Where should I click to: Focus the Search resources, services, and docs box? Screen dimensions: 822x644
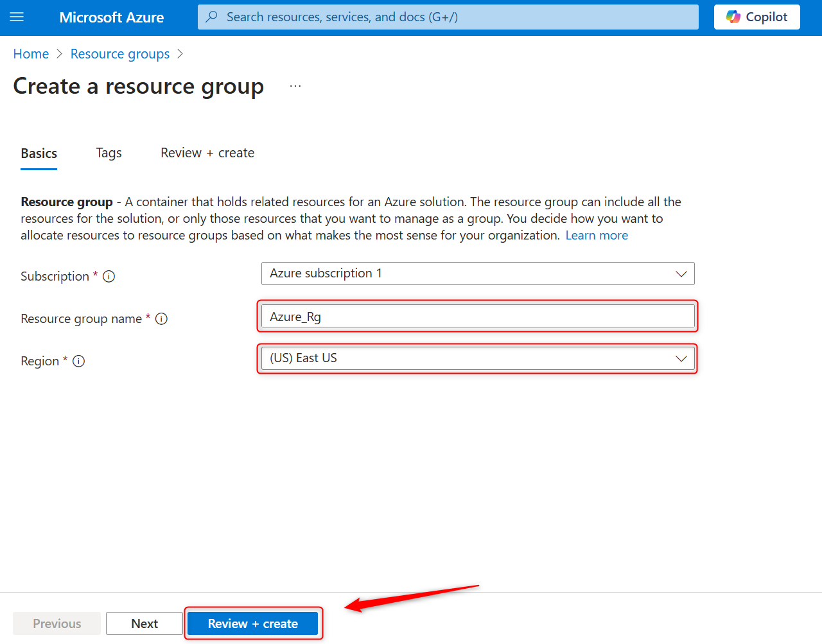[448, 17]
